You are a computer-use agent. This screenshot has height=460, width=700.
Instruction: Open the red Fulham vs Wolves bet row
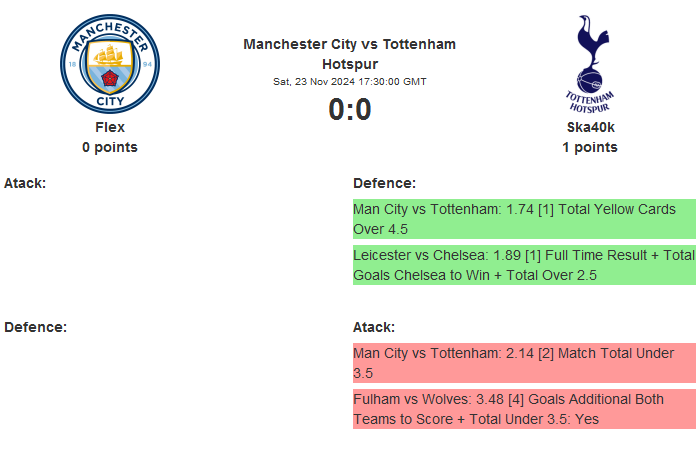click(523, 409)
